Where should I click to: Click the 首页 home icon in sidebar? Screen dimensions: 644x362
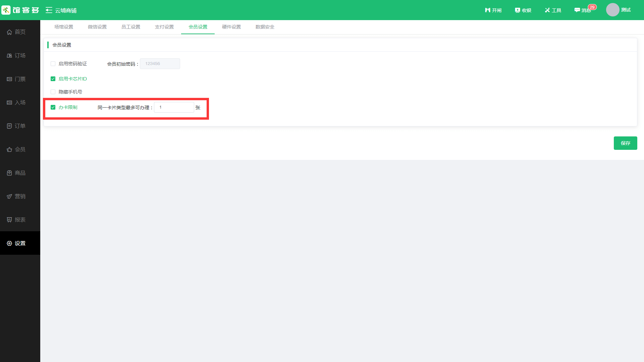(9, 32)
